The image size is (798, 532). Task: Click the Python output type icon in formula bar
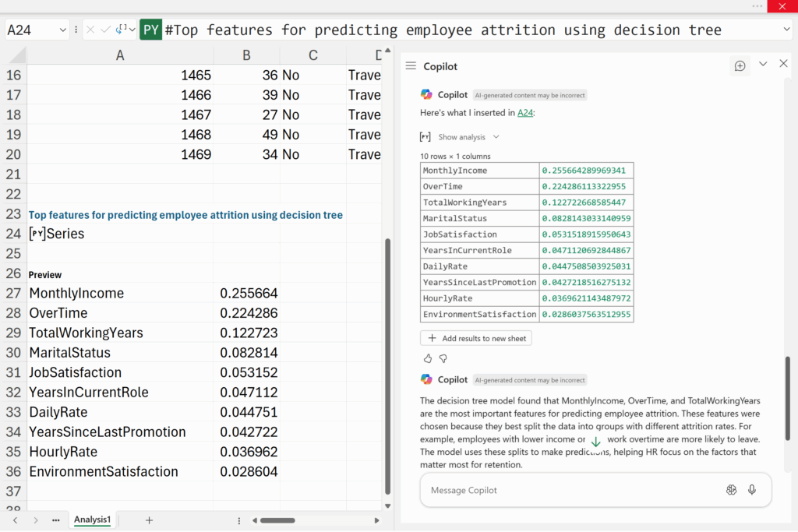(123, 30)
